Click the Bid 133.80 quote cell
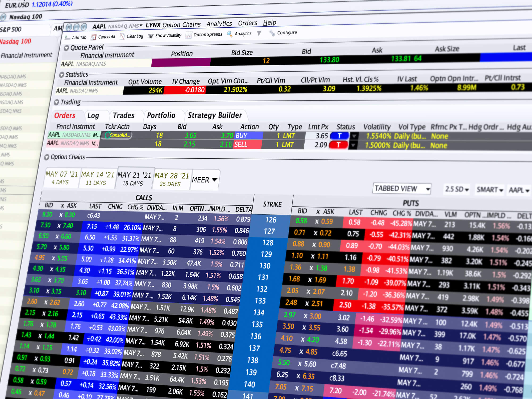The height and width of the screenshot is (399, 532). pyautogui.click(x=329, y=60)
